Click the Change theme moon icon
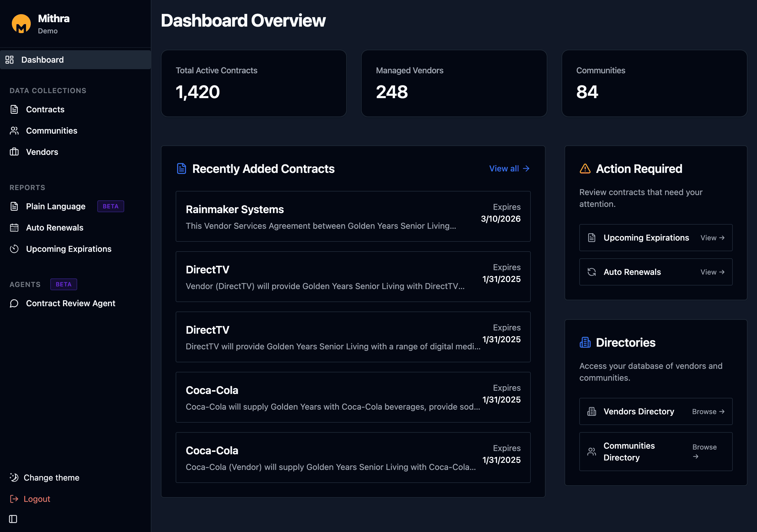The width and height of the screenshot is (757, 532). (14, 477)
